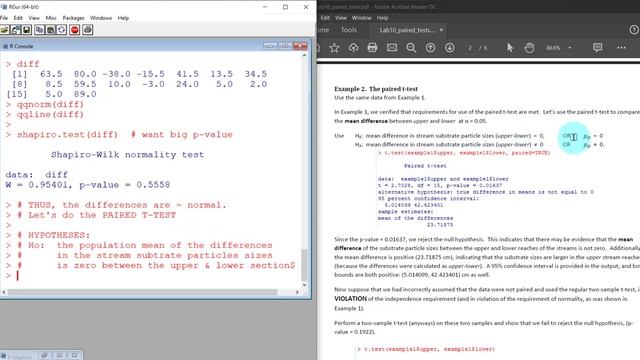Open the Help menu in RGui
Screen dimensions: 640x360
pos(123,18)
